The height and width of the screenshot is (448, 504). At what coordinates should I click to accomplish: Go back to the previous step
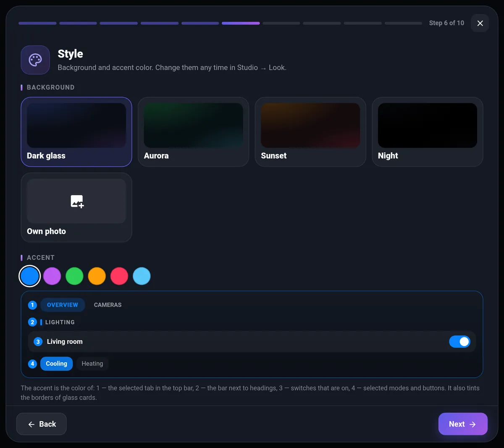[42, 424]
